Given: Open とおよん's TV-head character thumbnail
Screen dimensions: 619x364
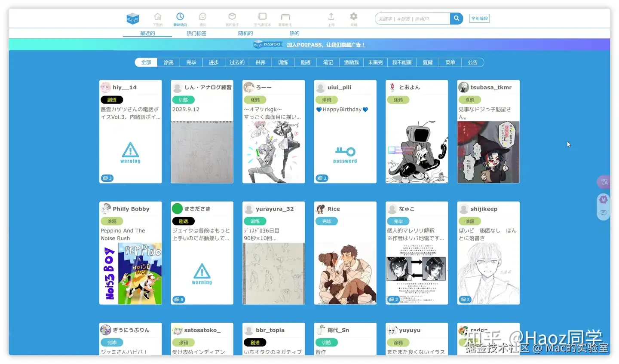Looking at the screenshot, I should coord(417,152).
